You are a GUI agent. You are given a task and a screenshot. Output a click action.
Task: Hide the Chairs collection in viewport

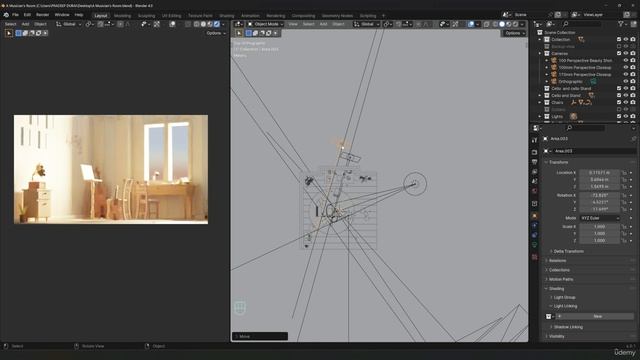[626, 102]
